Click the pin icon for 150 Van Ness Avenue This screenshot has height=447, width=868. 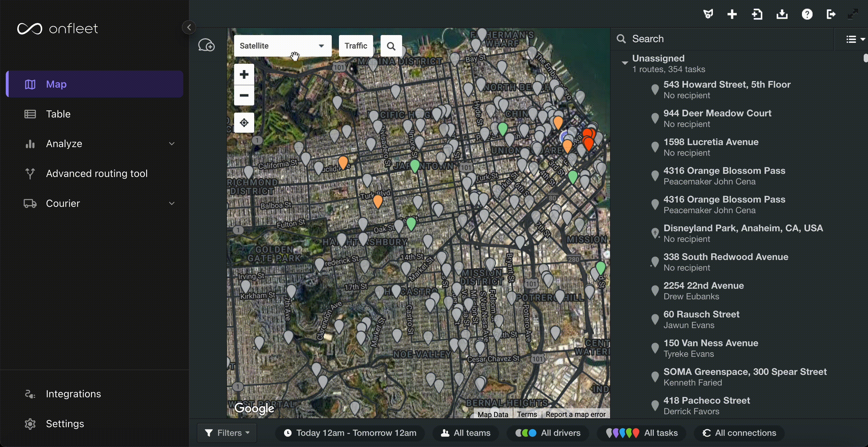pos(655,348)
